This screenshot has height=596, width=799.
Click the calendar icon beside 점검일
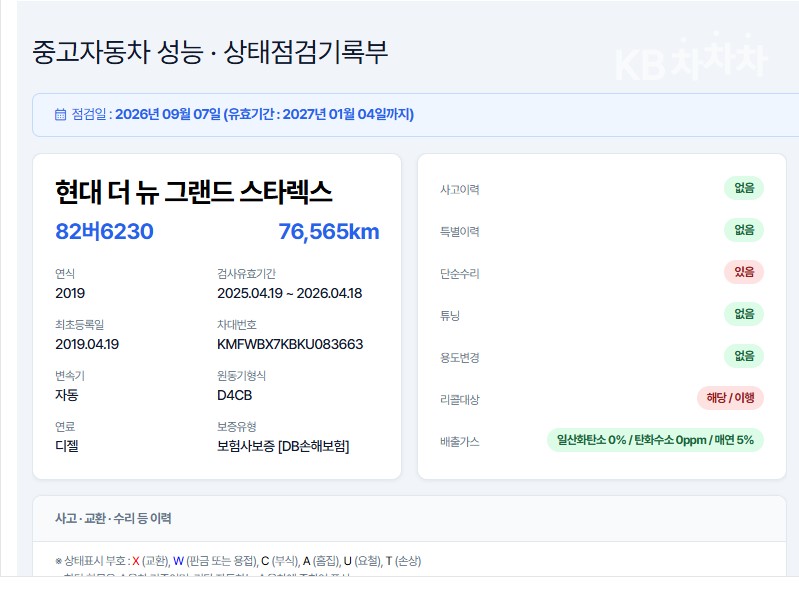(60, 114)
